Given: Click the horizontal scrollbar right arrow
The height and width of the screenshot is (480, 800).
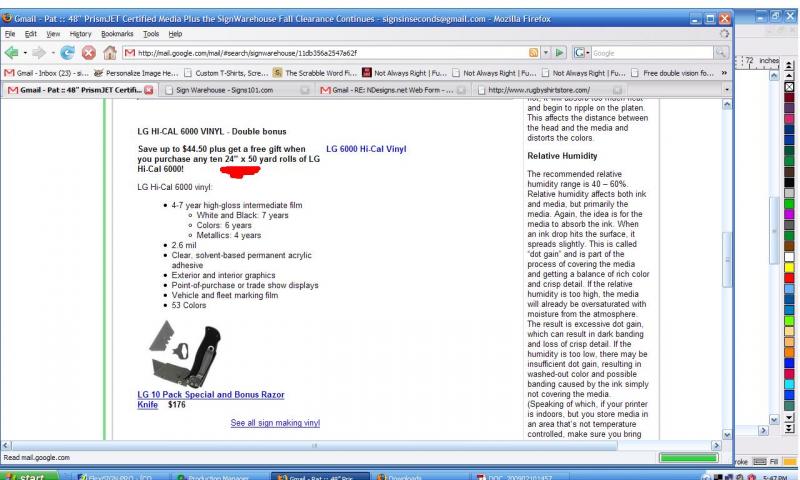Looking at the screenshot, I should click(x=716, y=445).
